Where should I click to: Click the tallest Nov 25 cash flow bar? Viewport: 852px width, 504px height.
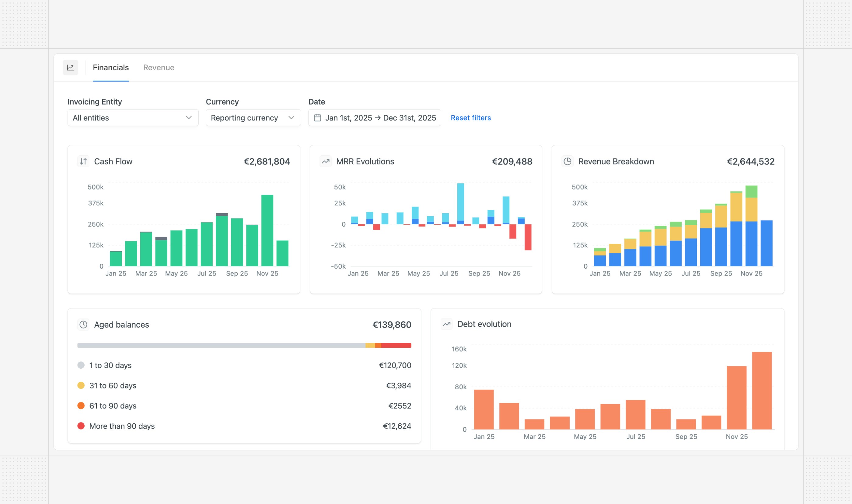267,231
